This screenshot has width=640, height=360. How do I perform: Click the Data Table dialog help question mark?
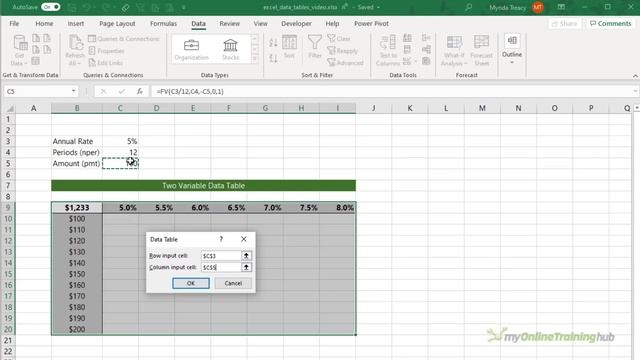tap(221, 239)
